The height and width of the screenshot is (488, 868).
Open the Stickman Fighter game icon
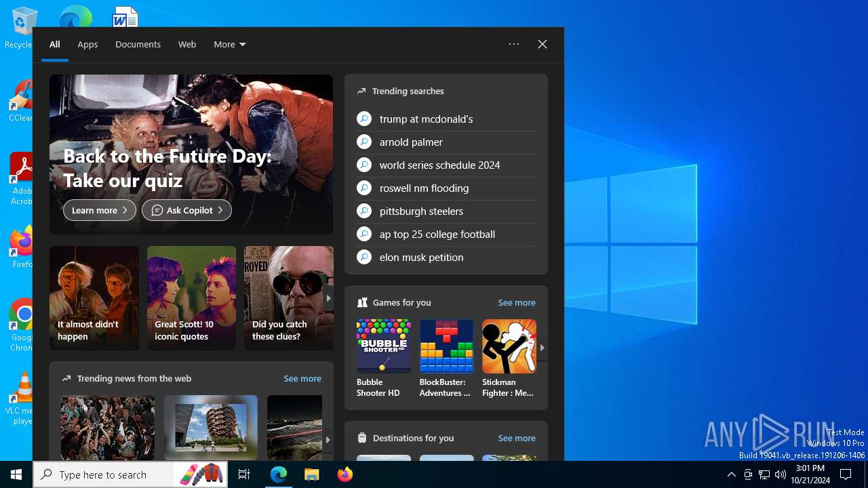point(509,346)
